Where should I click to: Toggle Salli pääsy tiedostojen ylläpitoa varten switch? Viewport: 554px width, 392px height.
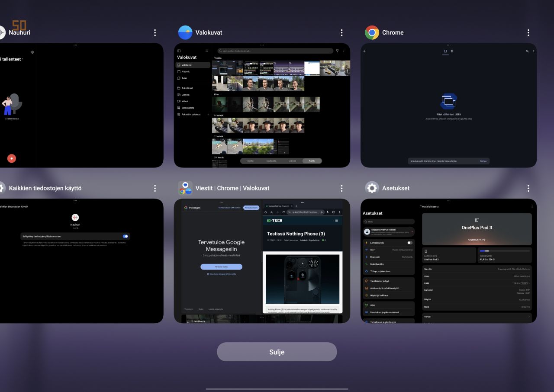pyautogui.click(x=126, y=236)
